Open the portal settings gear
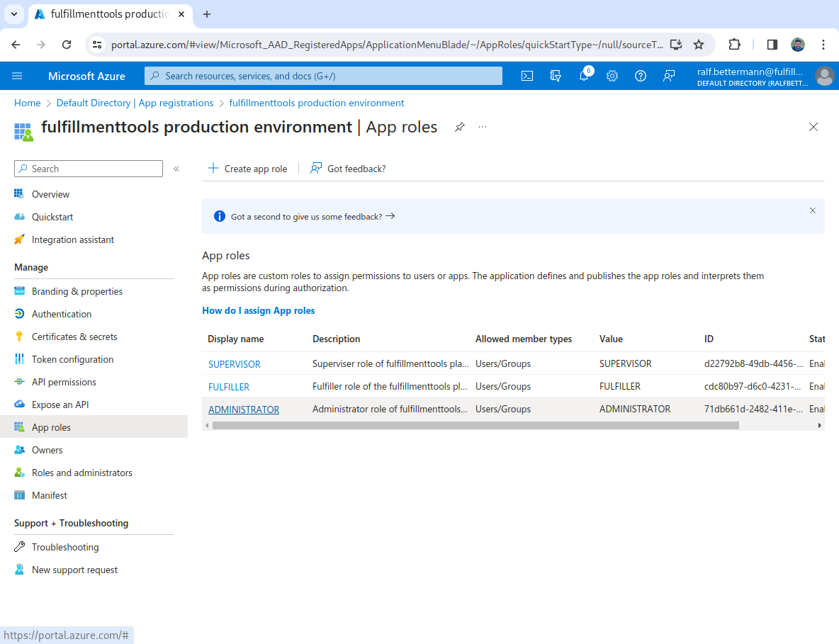 [x=612, y=76]
